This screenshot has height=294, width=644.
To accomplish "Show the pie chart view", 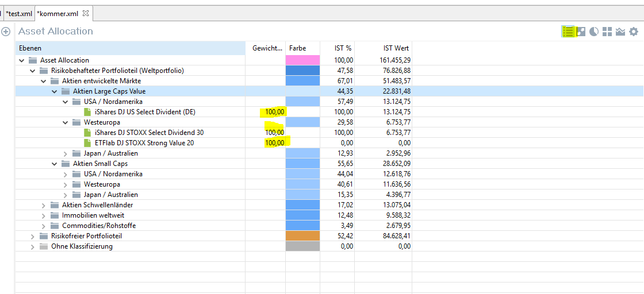I will pyautogui.click(x=594, y=32).
